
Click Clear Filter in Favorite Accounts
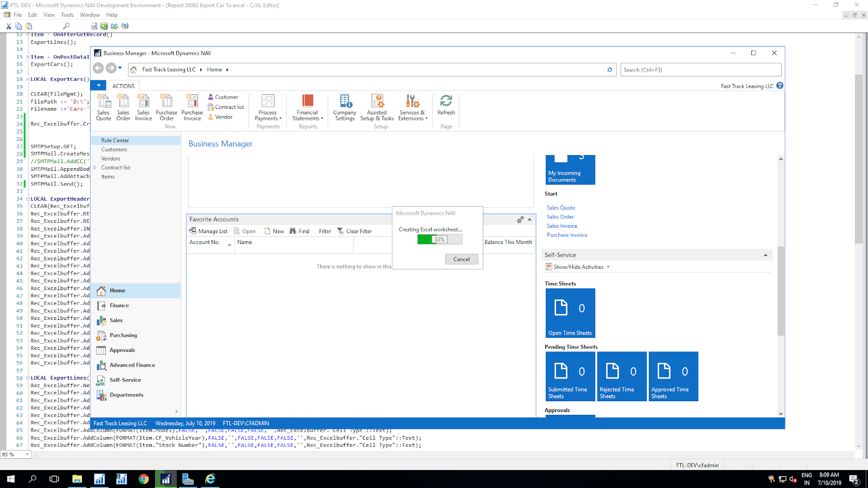(x=354, y=231)
